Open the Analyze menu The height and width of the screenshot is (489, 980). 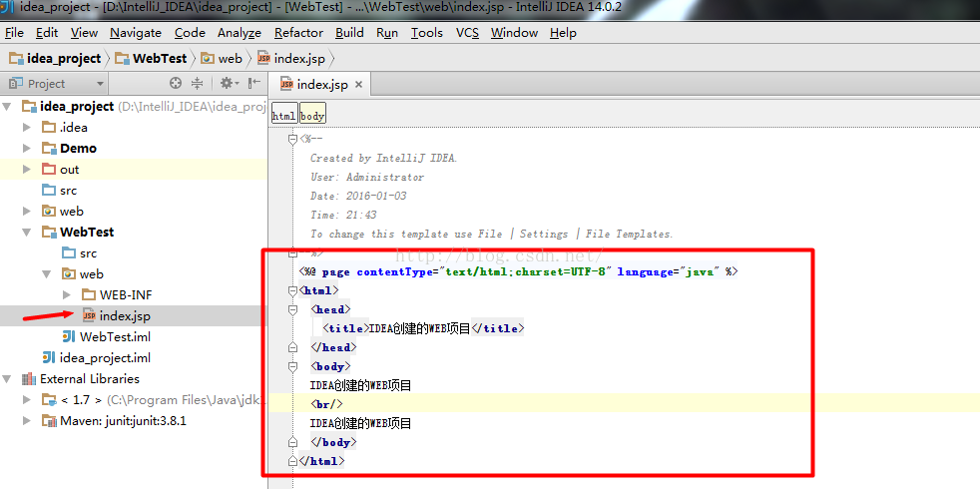240,33
